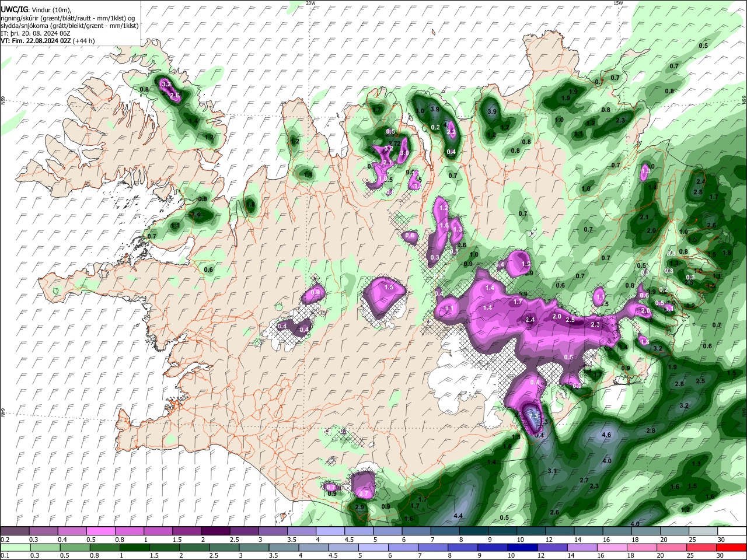
Task: Click the precipitation value '4.4' near the bottom edge
Action: coord(458,516)
